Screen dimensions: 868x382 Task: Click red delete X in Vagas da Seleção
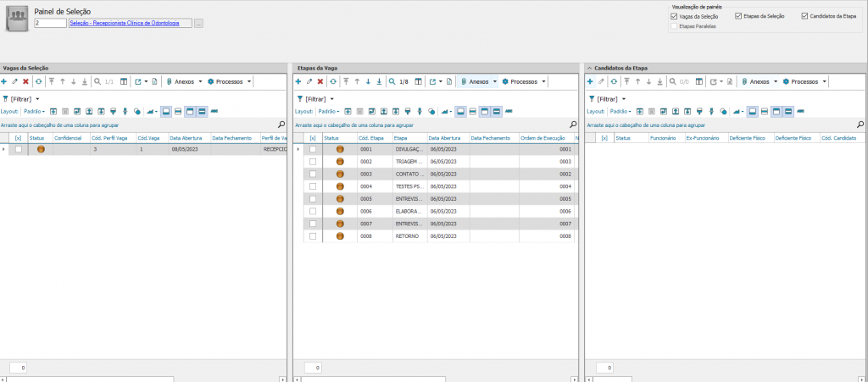pos(25,81)
